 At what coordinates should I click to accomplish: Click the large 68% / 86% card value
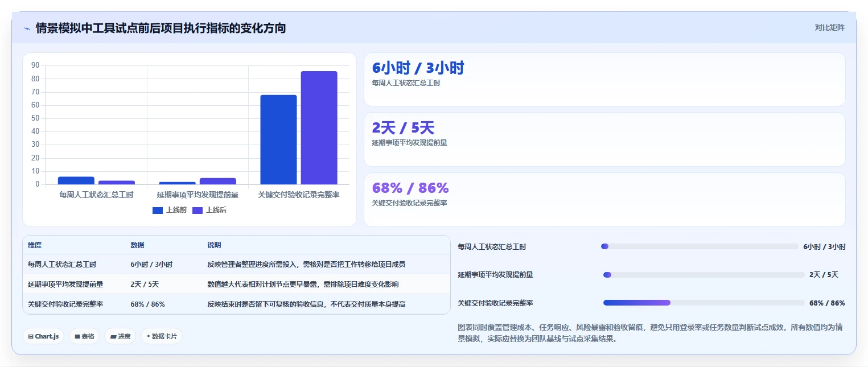tap(410, 188)
